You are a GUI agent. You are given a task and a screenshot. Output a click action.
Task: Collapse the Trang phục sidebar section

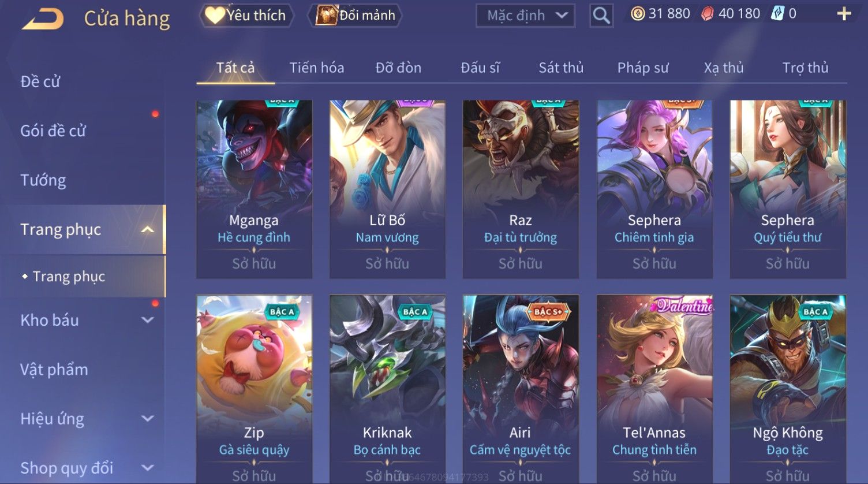[148, 230]
